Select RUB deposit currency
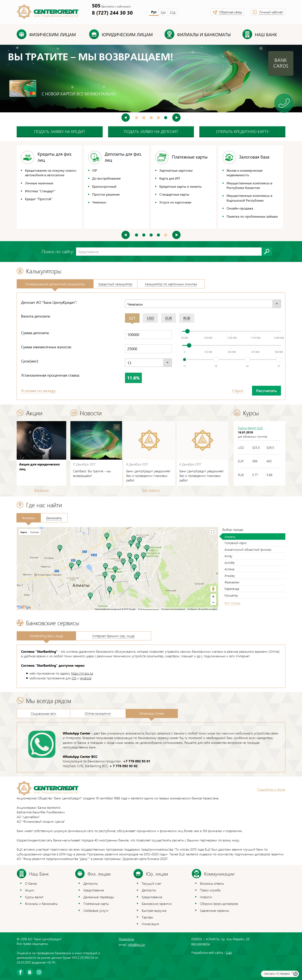The height and width of the screenshot is (980, 302). pos(187,318)
